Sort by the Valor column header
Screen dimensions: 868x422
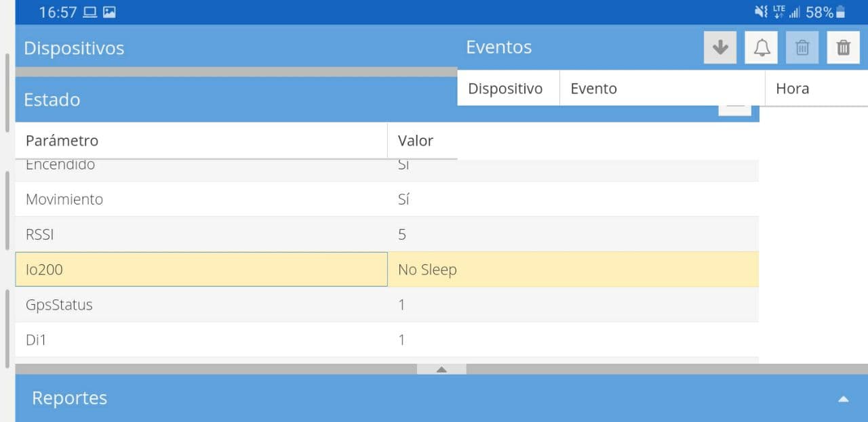422,140
